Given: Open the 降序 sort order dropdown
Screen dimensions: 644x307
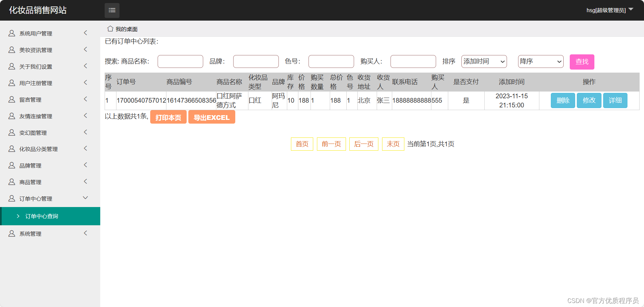Looking at the screenshot, I should [x=541, y=61].
